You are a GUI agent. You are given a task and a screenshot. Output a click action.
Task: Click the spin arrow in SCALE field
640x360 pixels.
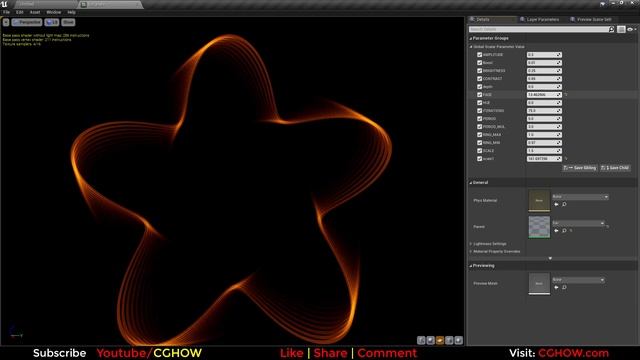pos(559,151)
